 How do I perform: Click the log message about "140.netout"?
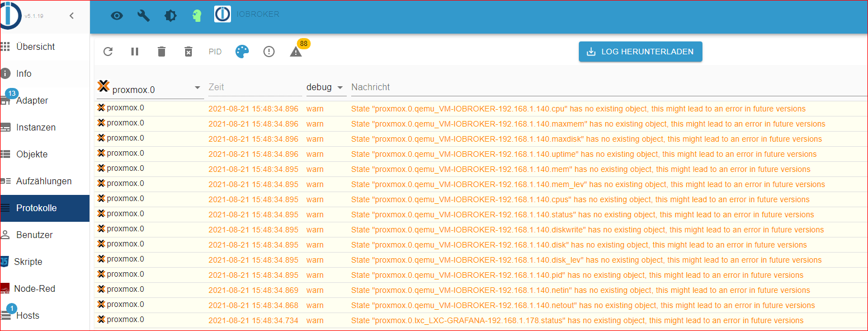click(583, 305)
